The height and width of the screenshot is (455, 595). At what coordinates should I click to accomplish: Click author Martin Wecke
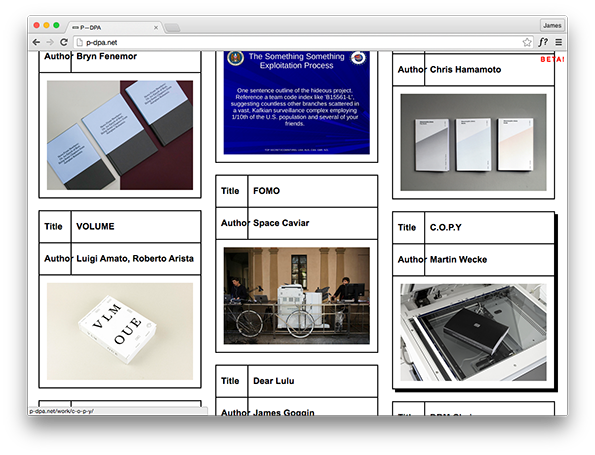[458, 260]
